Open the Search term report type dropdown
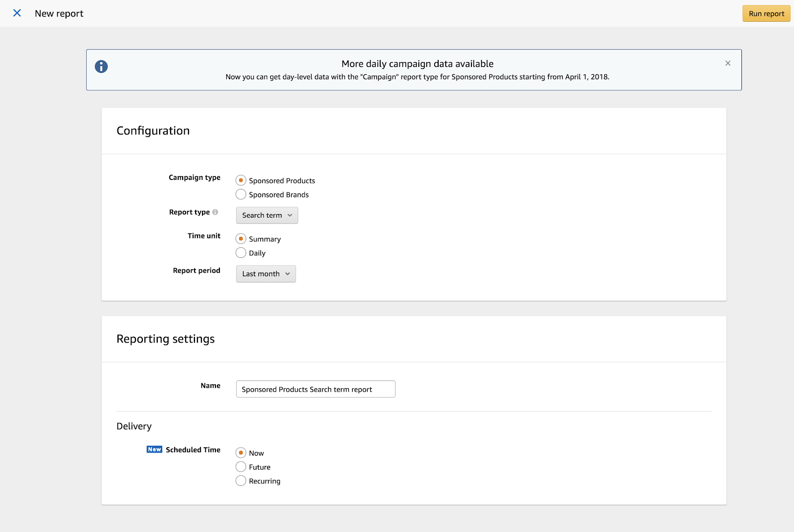 (x=267, y=215)
